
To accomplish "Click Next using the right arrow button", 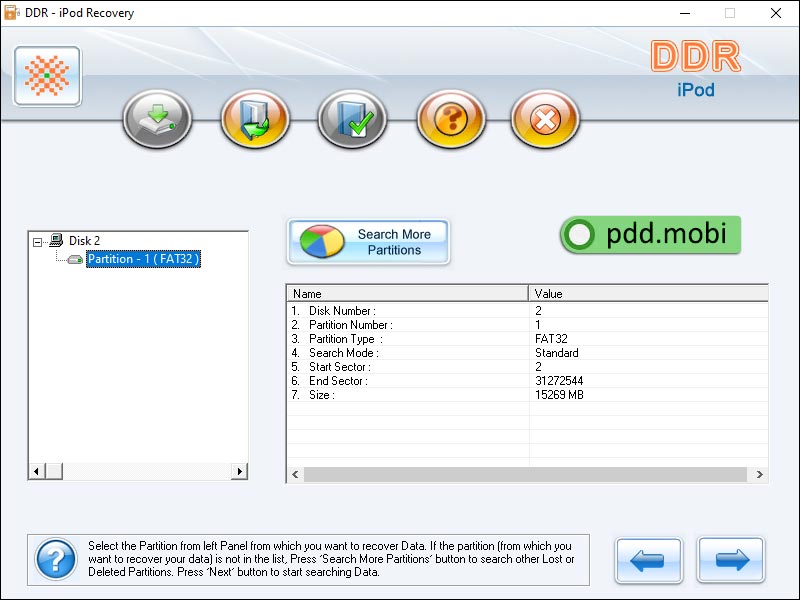I will click(x=730, y=562).
